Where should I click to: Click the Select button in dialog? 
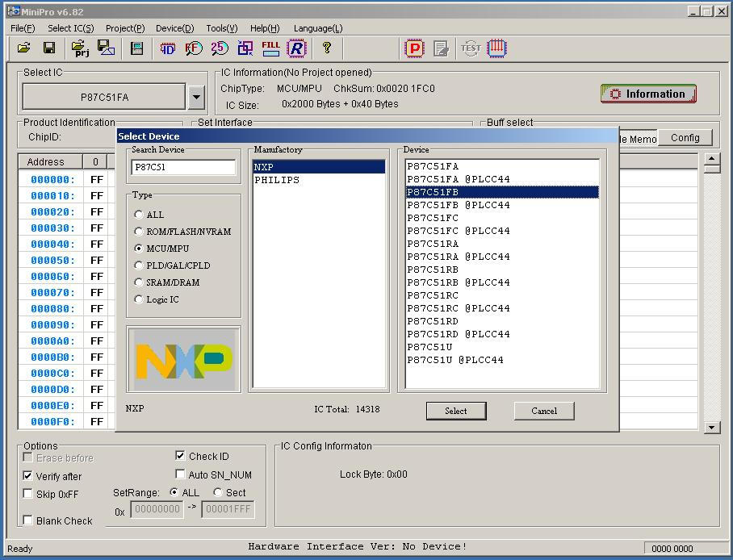click(x=456, y=411)
